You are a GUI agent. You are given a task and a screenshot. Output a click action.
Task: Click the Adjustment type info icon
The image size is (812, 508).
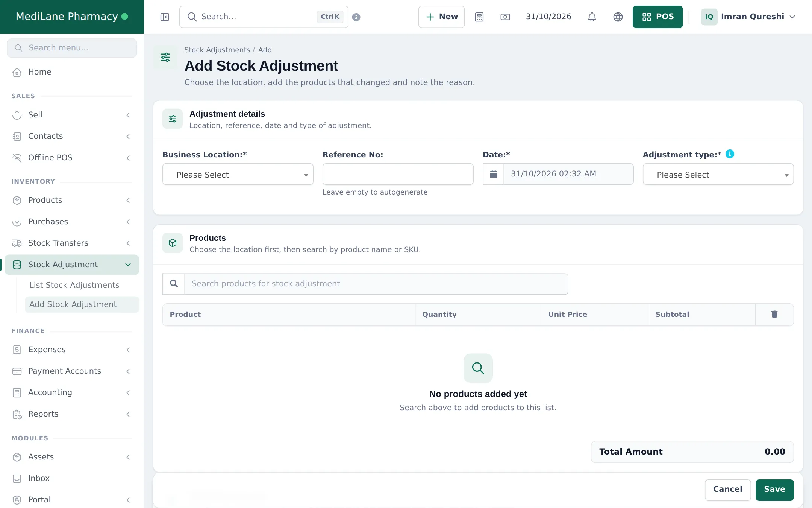click(730, 154)
